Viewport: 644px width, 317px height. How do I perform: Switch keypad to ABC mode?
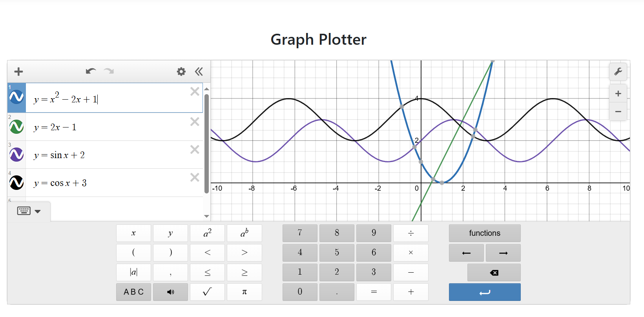133,292
